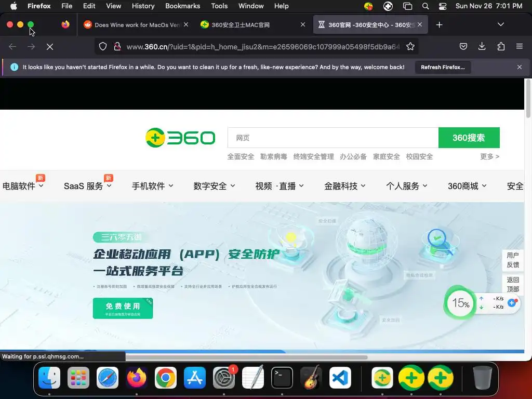List all tabs dropdown arrow
532x399 pixels.
(x=500, y=24)
